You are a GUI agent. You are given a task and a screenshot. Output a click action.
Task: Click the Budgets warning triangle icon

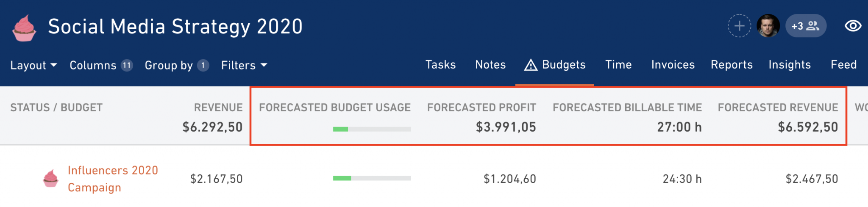pyautogui.click(x=531, y=65)
